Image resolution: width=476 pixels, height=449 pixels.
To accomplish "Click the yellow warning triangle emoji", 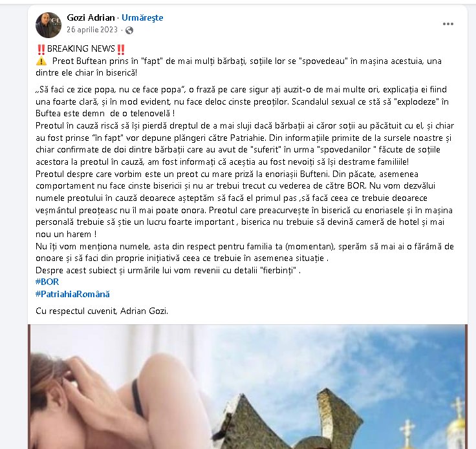I will click(41, 61).
